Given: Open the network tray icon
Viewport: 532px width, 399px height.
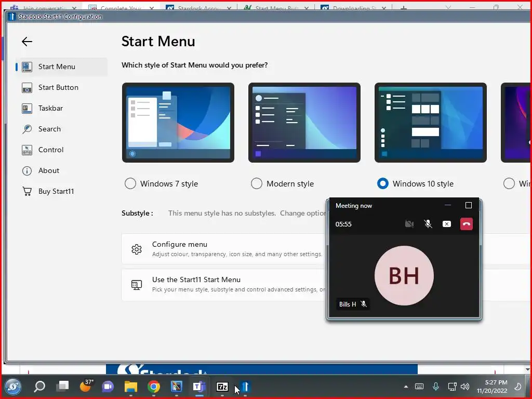Looking at the screenshot, I should pyautogui.click(x=452, y=387).
